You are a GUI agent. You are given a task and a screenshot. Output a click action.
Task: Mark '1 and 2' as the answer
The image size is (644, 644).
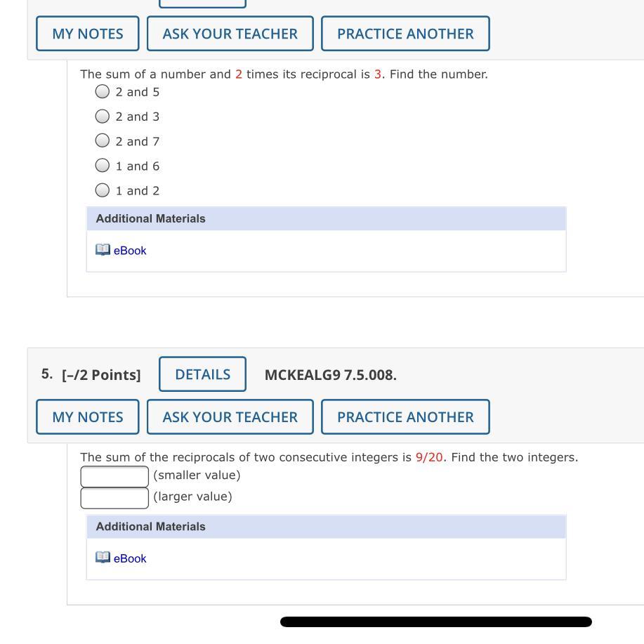click(x=103, y=190)
